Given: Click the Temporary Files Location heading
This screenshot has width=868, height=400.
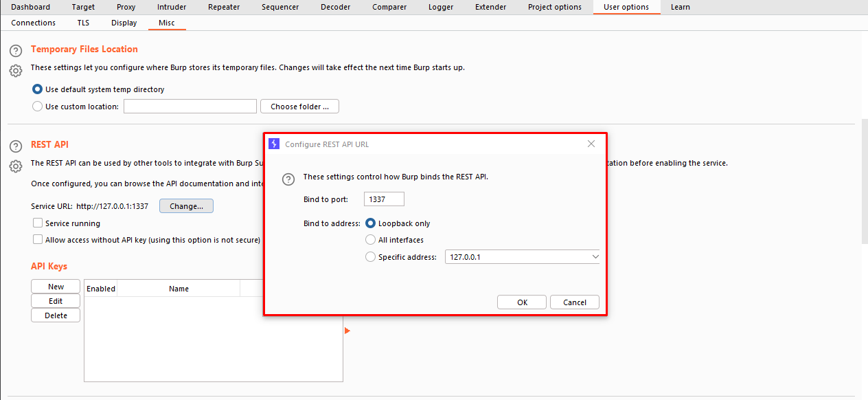Looking at the screenshot, I should click(x=84, y=49).
